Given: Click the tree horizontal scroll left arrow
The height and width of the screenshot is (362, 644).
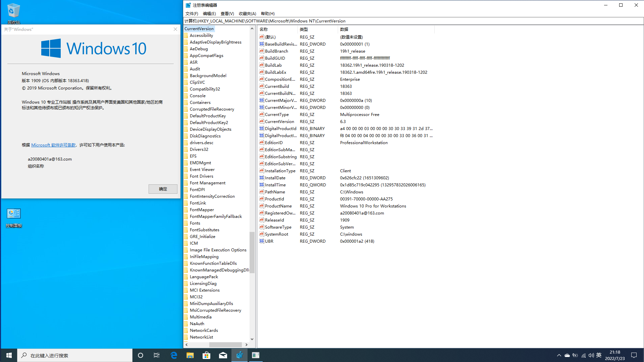Looking at the screenshot, I should coord(186,345).
